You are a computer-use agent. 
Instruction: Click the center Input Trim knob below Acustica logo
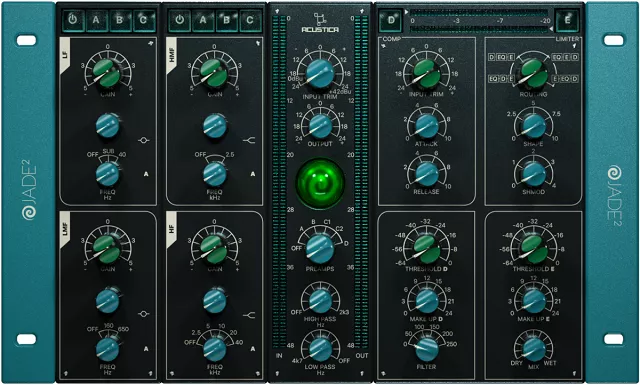coord(320,74)
